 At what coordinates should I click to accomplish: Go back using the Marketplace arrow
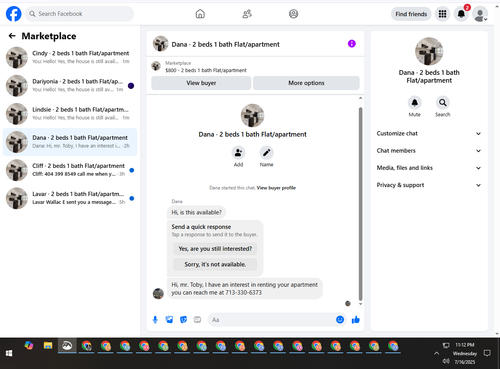pyautogui.click(x=12, y=36)
